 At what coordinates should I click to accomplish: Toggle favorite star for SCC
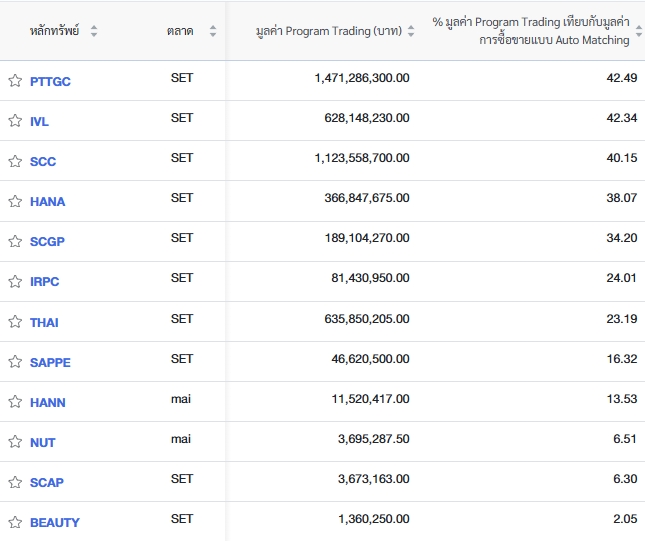15,161
